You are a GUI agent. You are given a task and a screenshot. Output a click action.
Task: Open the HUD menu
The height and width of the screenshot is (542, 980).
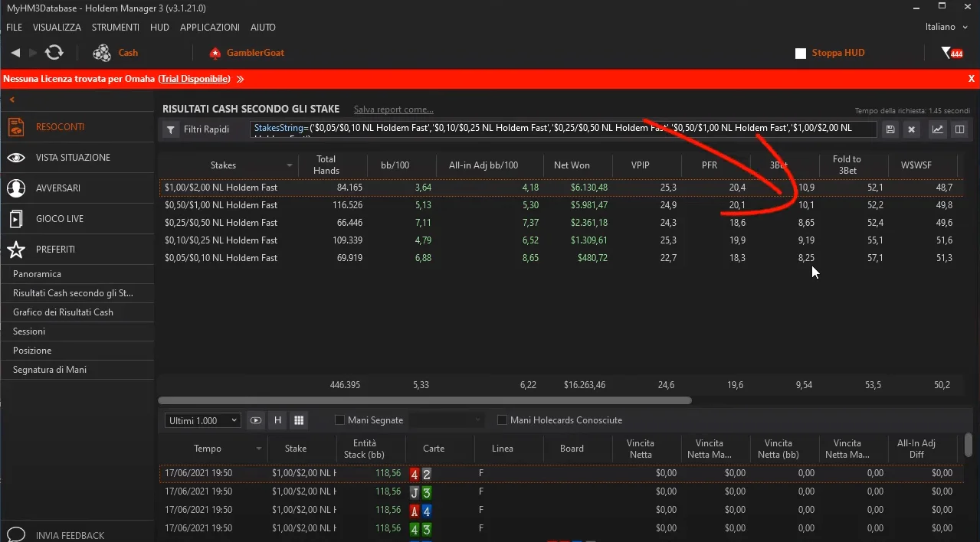(x=159, y=27)
